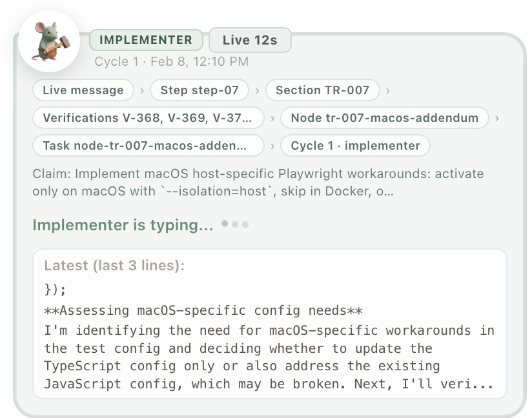Screen dimensions: 532x418
Task: Open the Section TR-007 chip
Action: point(322,90)
